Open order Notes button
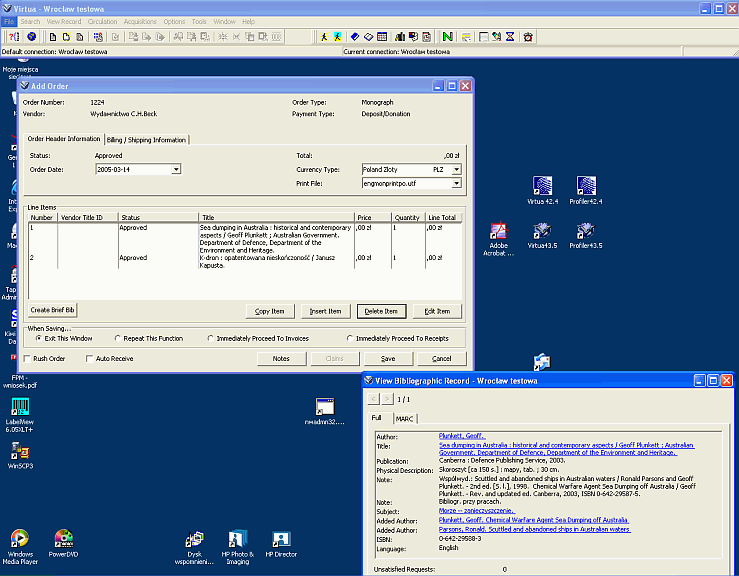 point(281,359)
